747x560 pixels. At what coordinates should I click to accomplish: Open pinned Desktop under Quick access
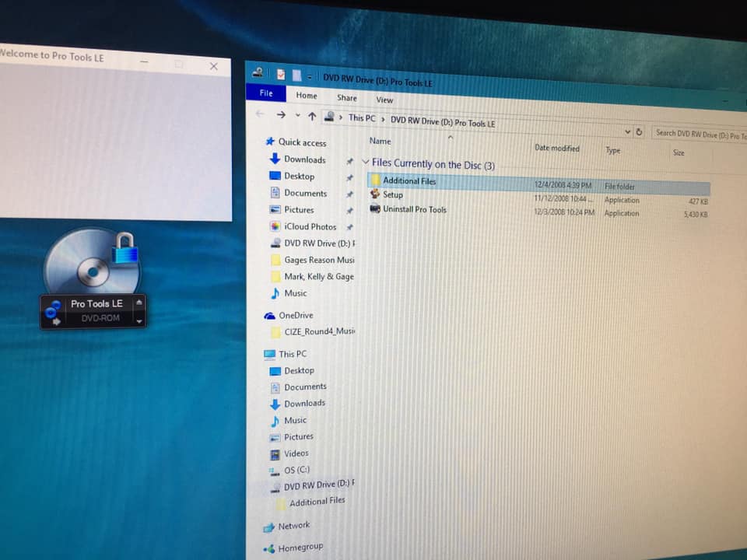pos(299,177)
